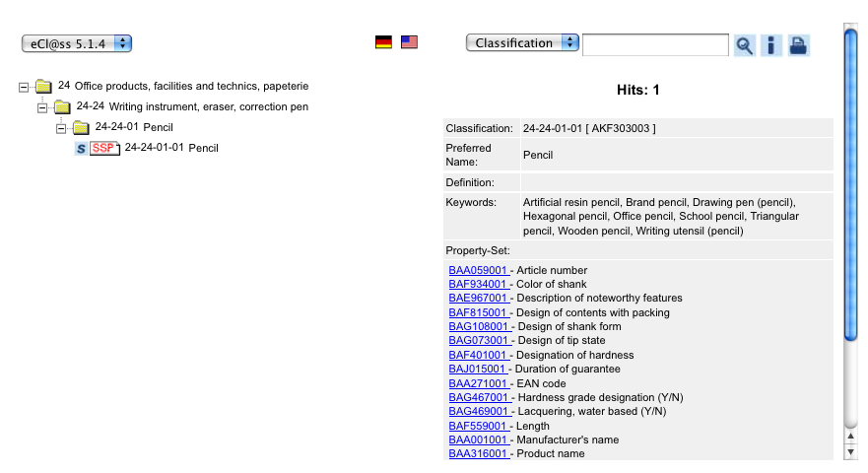Open the info icon next to search
Screen dimensions: 868x473
tap(771, 44)
